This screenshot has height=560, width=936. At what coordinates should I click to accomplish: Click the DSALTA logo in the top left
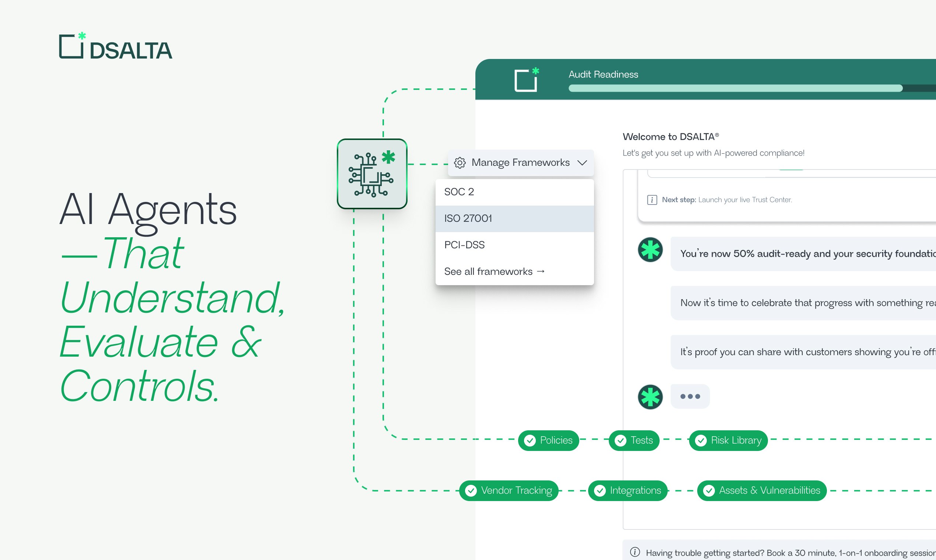click(115, 46)
